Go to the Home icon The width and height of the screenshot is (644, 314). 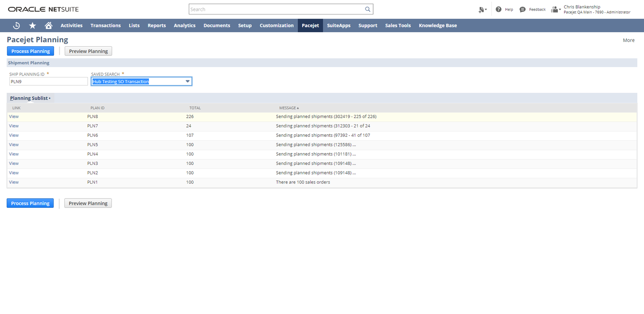(x=49, y=25)
